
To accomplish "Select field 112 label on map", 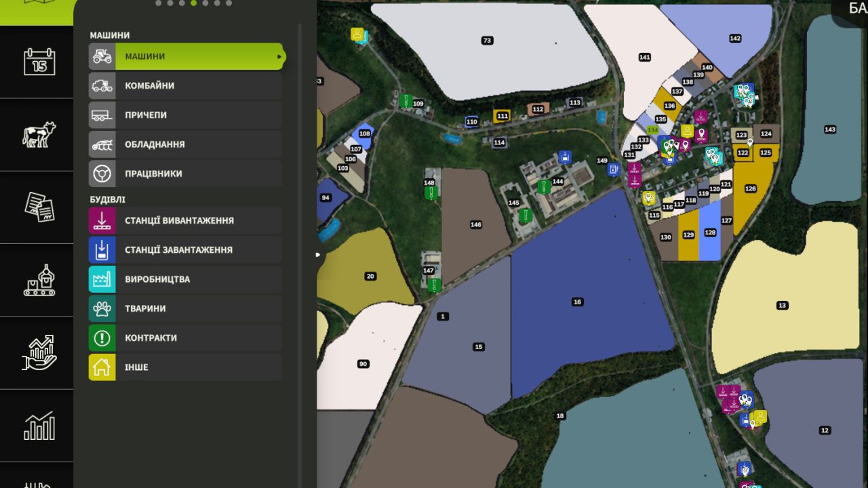I will click(538, 109).
